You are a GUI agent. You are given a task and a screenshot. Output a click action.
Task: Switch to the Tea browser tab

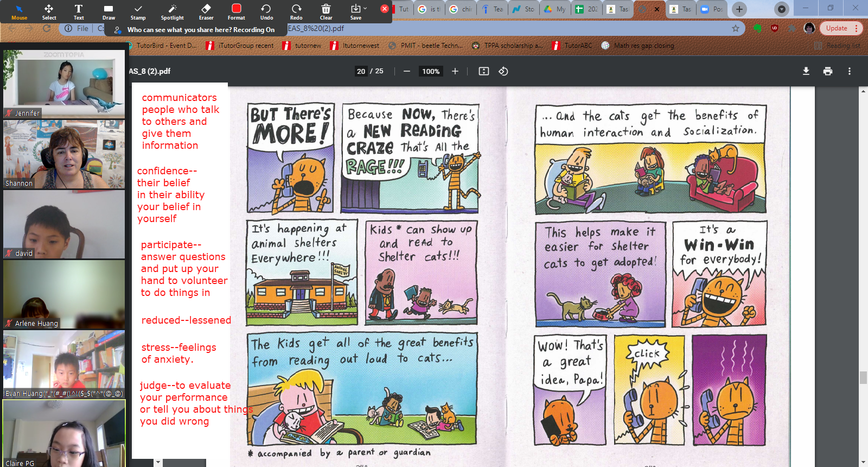pos(493,9)
